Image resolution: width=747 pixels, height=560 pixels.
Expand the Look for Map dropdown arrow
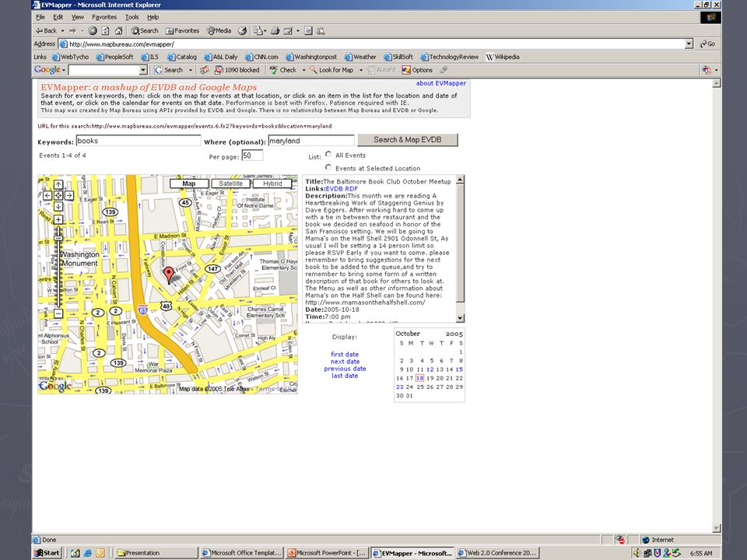pos(360,70)
